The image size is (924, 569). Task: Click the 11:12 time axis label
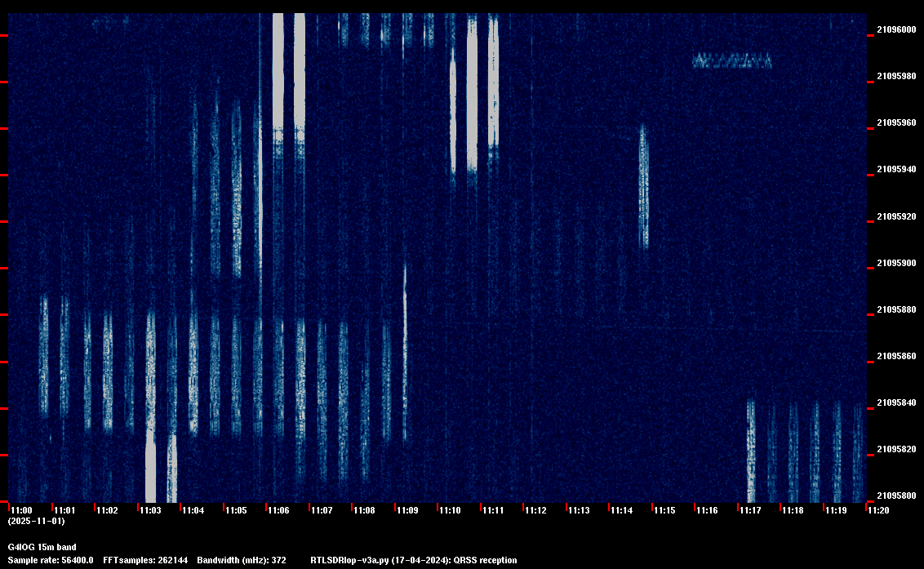pos(535,510)
